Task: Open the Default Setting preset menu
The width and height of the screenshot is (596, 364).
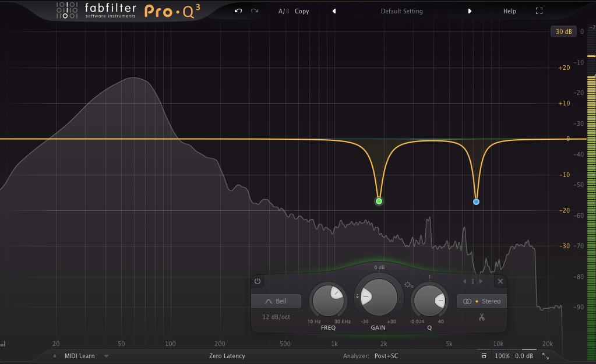Action: tap(402, 11)
